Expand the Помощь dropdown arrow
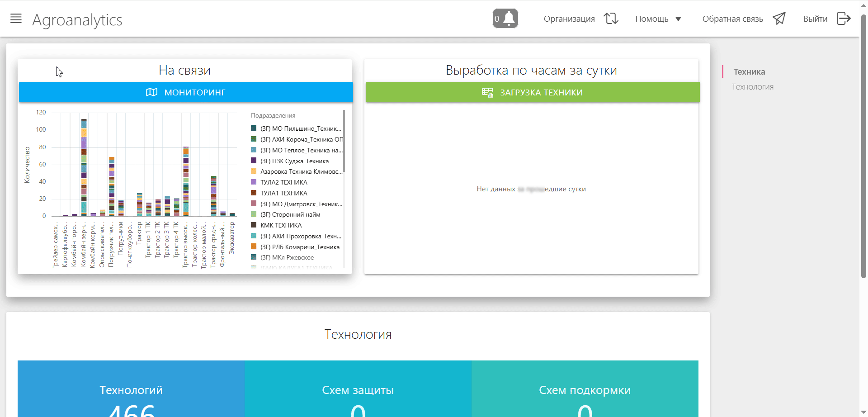 (678, 19)
